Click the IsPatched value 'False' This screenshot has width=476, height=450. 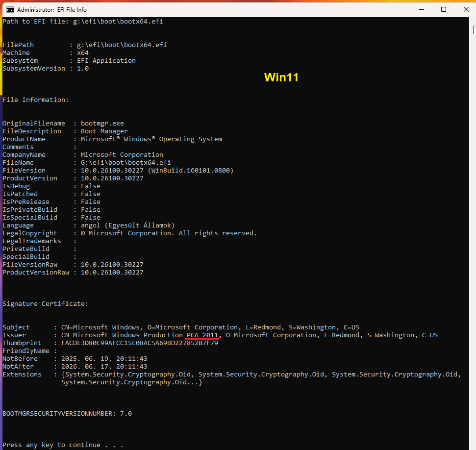[91, 194]
